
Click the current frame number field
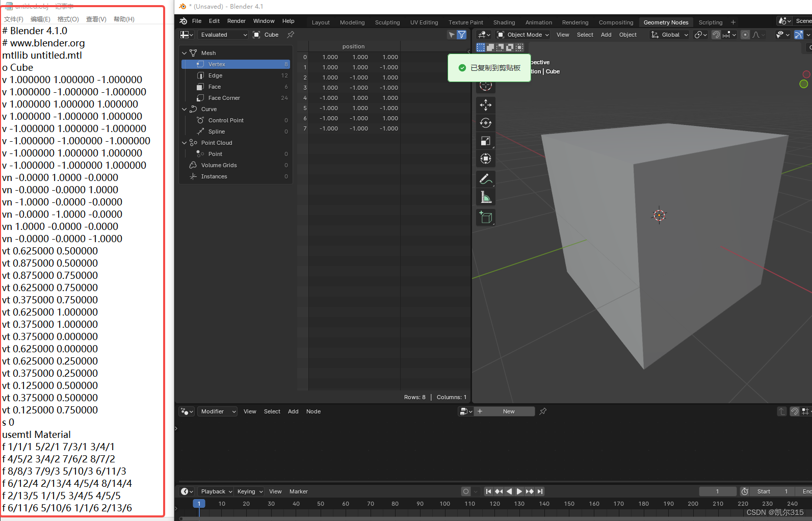pyautogui.click(x=718, y=491)
